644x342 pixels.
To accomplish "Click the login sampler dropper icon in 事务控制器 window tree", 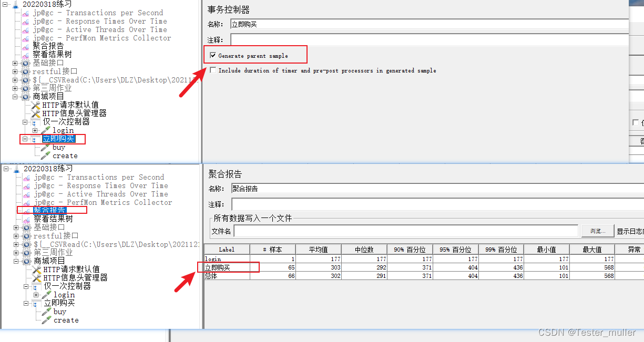I will click(x=46, y=130).
